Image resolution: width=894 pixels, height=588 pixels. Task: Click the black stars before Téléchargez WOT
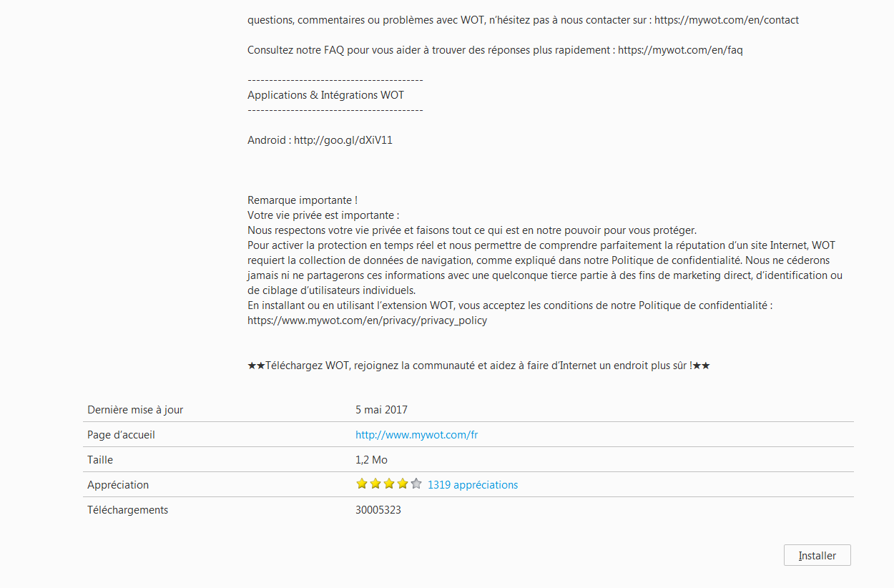click(256, 366)
